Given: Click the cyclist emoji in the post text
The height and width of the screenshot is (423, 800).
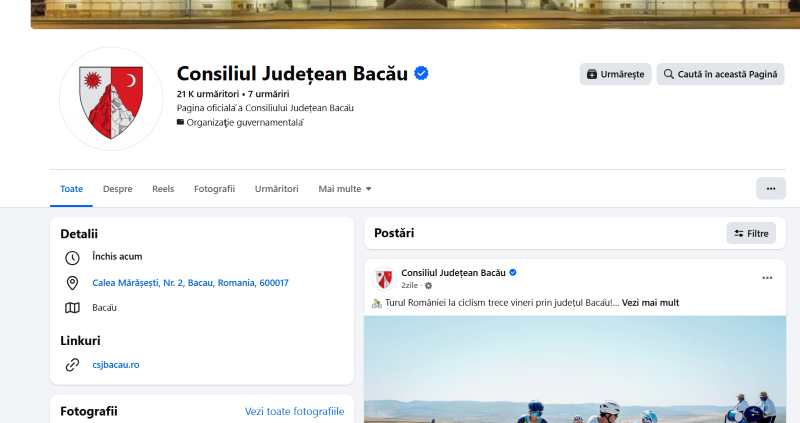Looking at the screenshot, I should pyautogui.click(x=377, y=303).
